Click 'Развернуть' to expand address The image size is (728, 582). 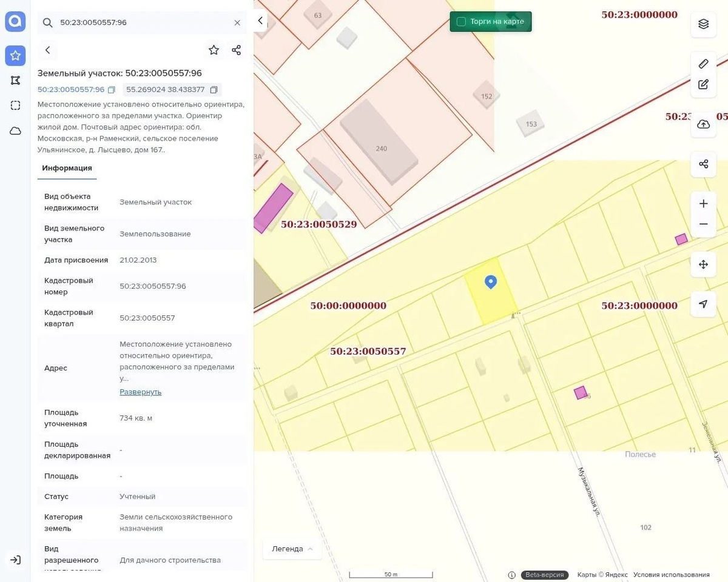click(x=140, y=392)
